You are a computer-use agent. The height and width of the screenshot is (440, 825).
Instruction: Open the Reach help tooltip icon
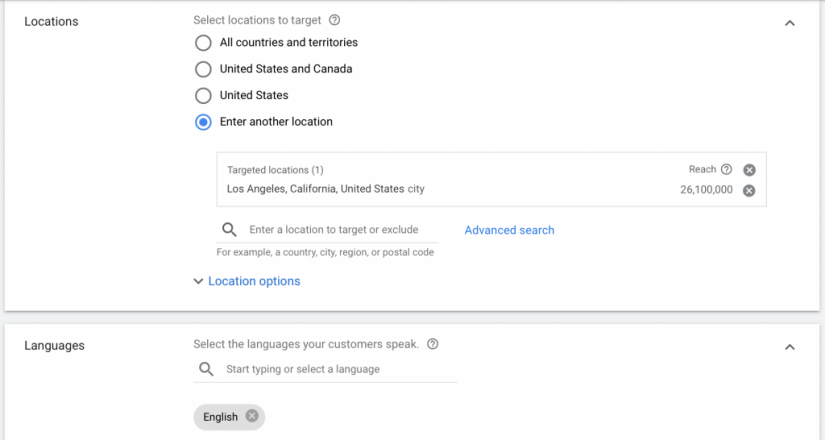pyautogui.click(x=726, y=170)
